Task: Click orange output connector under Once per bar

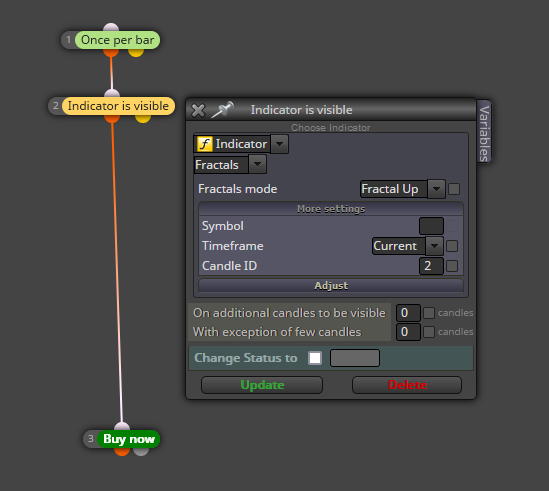Action: pyautogui.click(x=111, y=53)
